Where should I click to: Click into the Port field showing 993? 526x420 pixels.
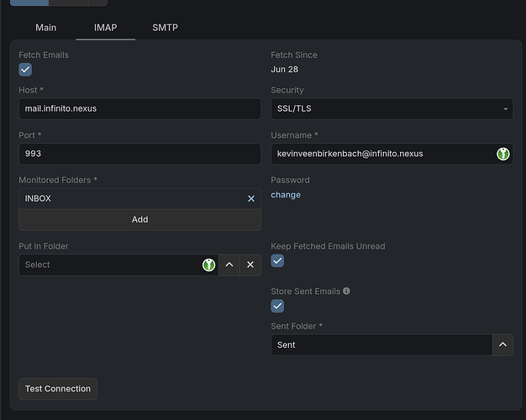[x=139, y=154]
